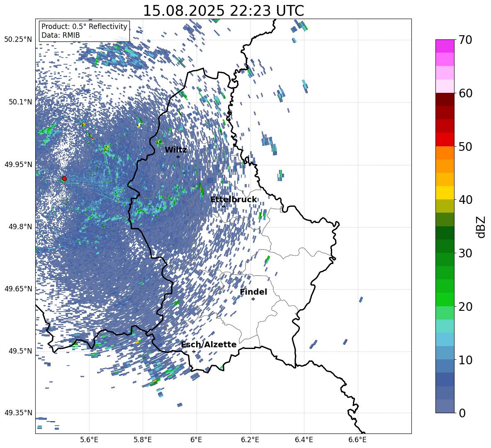
Task: Click the 10 tick on colorbar
Action: (465, 360)
